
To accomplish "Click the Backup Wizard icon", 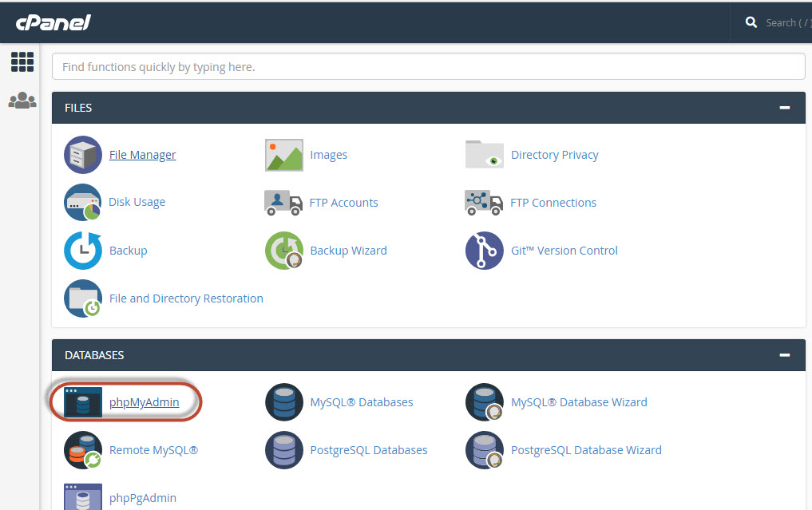I will (x=284, y=251).
